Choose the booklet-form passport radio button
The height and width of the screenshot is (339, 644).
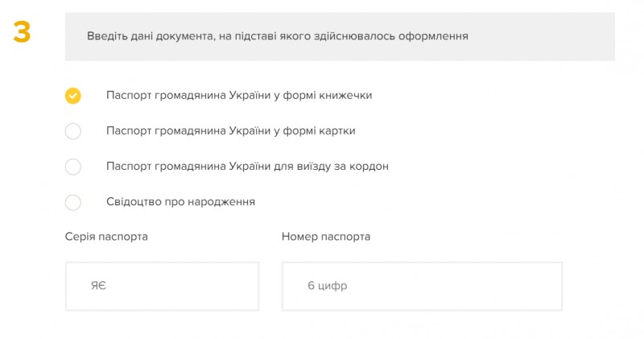pyautogui.click(x=73, y=96)
